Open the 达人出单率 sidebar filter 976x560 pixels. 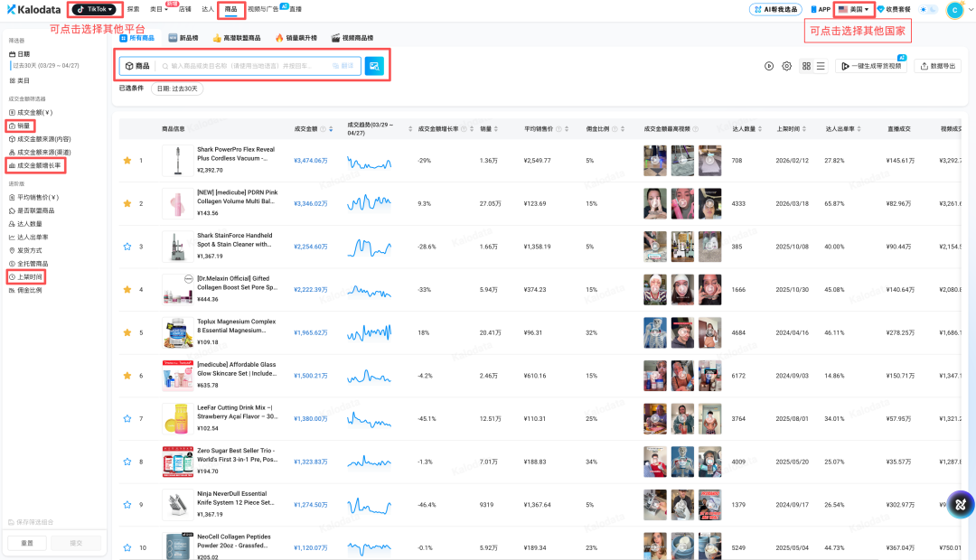click(x=29, y=237)
